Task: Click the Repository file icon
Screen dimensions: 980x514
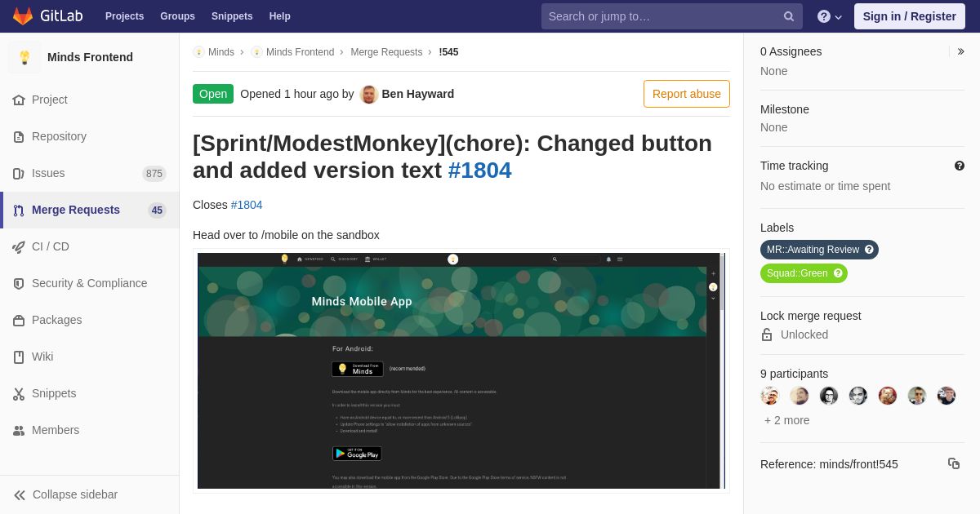Action: (19, 136)
